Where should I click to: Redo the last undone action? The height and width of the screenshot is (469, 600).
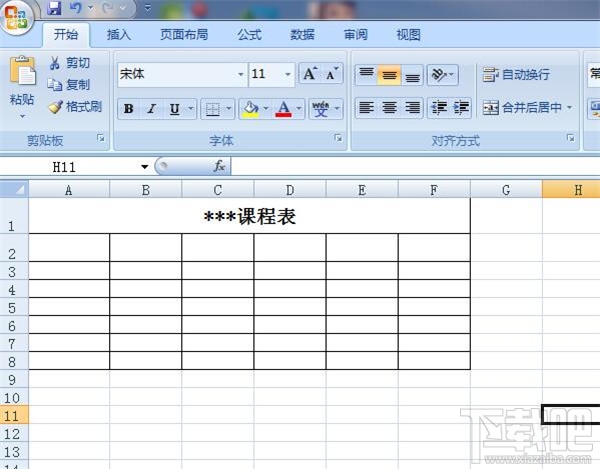coord(108,8)
